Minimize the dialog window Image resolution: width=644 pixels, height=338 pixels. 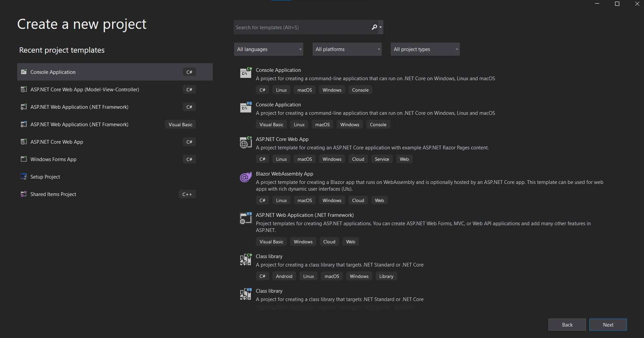(x=597, y=4)
